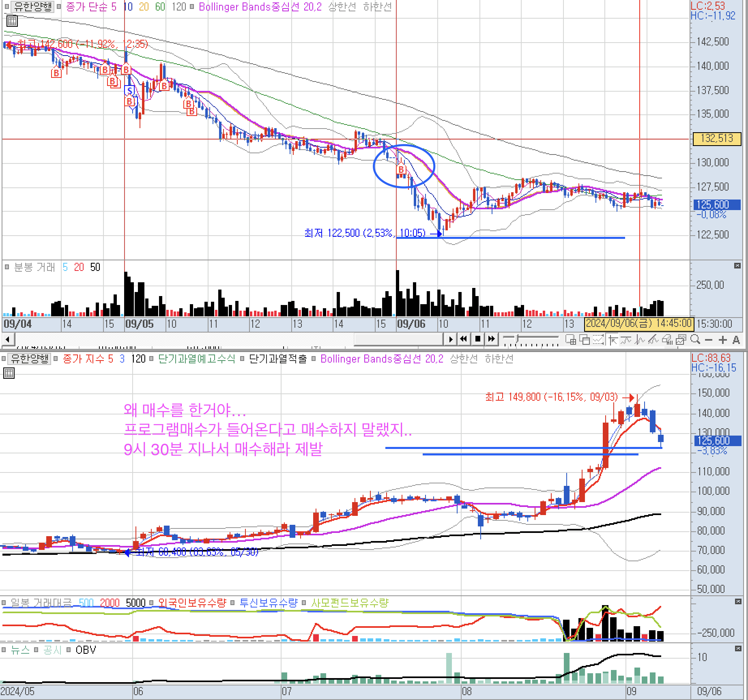Click 유한양행 stock name button in upper chart
Viewport: 748px width, 700px height.
click(33, 7)
